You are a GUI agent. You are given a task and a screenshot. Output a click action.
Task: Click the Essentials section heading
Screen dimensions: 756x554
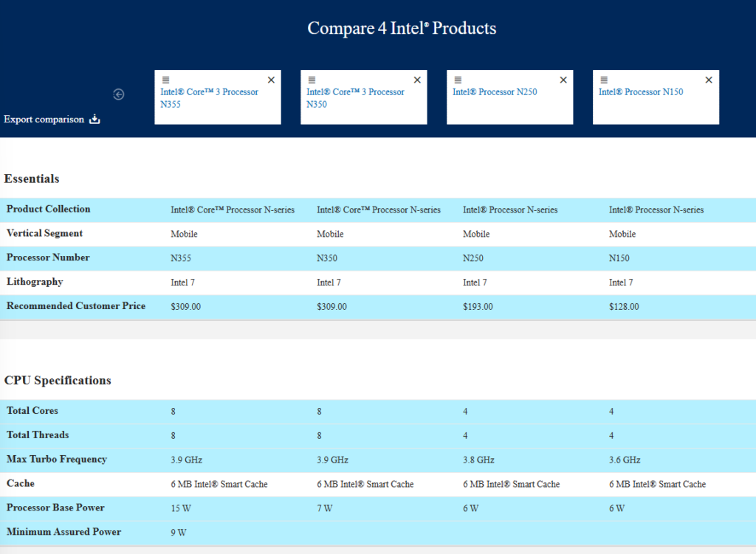(x=32, y=179)
